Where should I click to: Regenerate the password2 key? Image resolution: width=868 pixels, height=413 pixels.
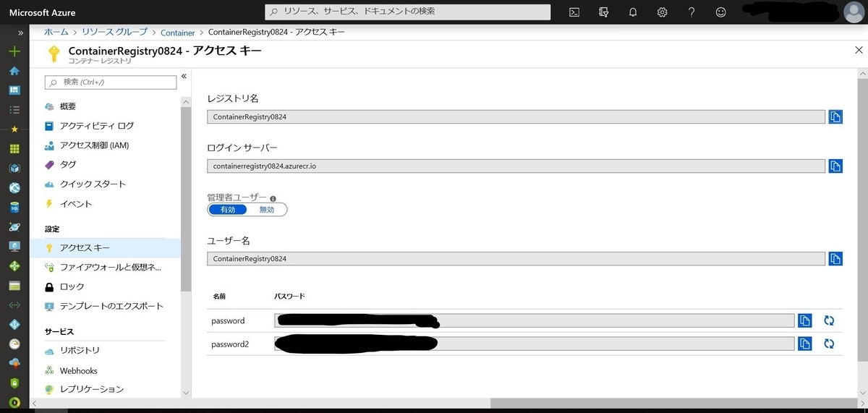click(x=829, y=344)
